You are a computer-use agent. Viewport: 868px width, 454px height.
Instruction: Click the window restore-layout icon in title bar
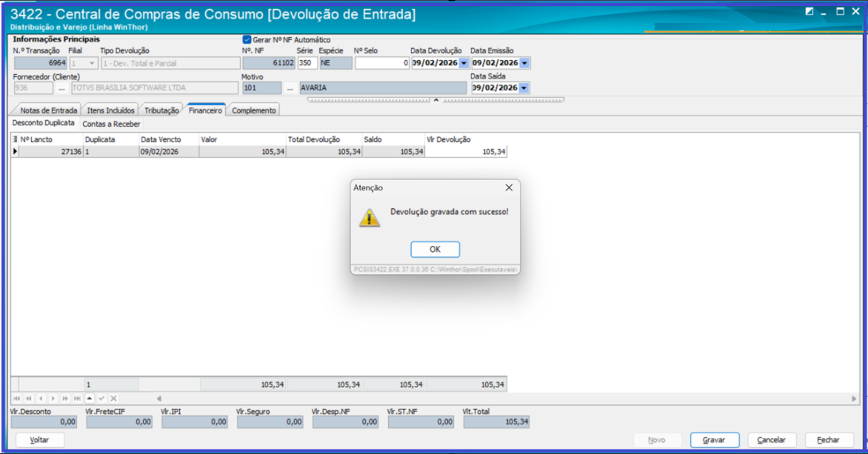tap(809, 11)
